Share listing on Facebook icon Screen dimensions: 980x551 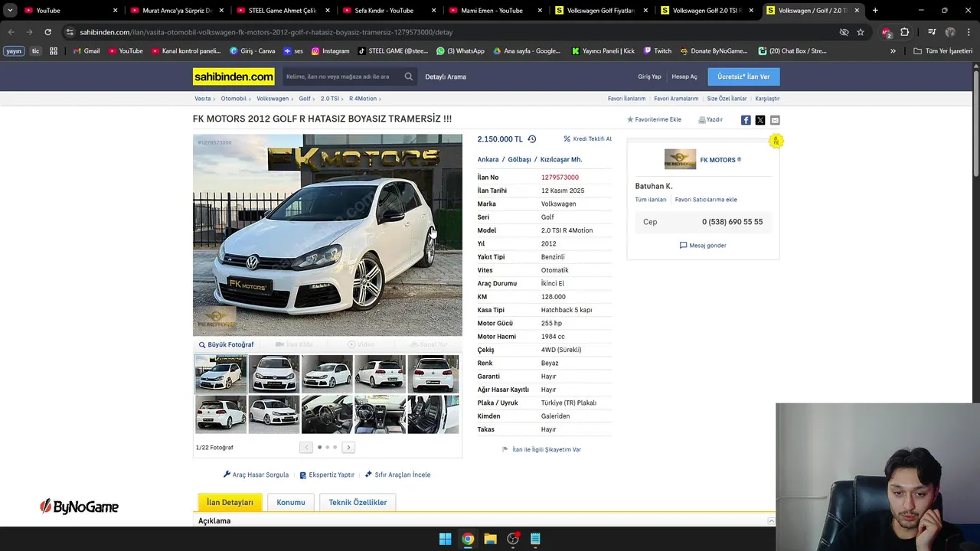tap(746, 120)
